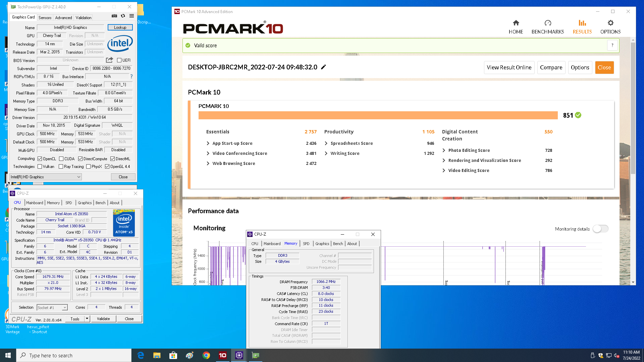Screen dimensions: 644x362
Task: Switch to GPU-Z Advanced tab
Action: 63,18
